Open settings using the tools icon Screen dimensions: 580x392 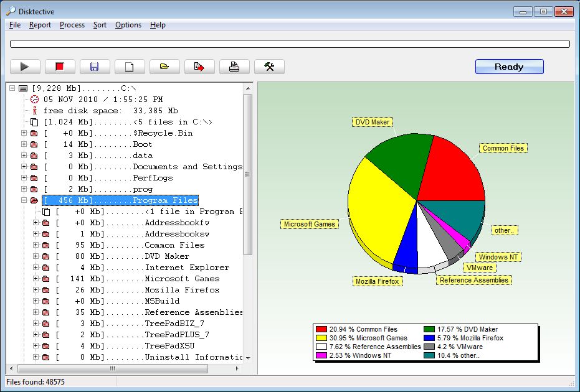(269, 66)
